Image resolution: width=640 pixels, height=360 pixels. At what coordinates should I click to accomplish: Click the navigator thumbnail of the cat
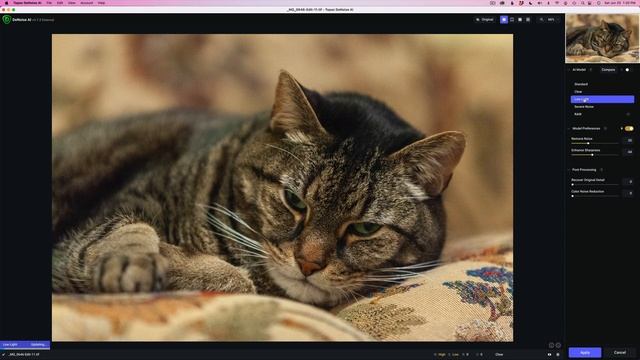coord(602,38)
